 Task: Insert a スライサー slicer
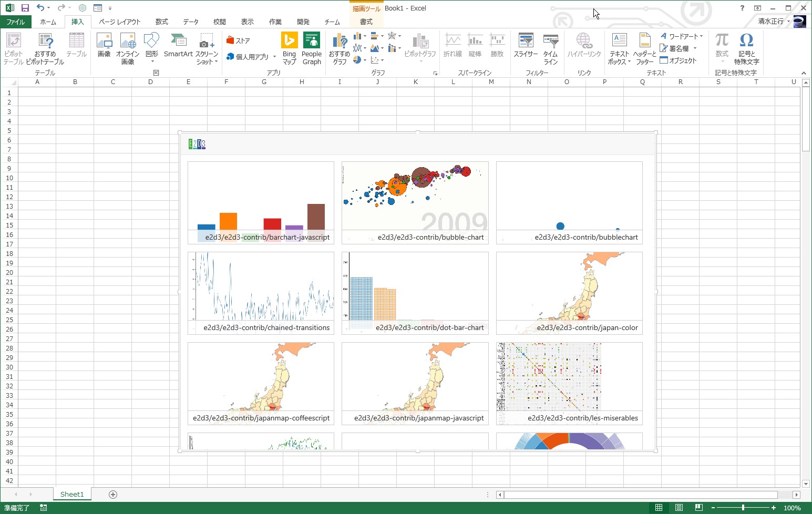click(x=526, y=45)
